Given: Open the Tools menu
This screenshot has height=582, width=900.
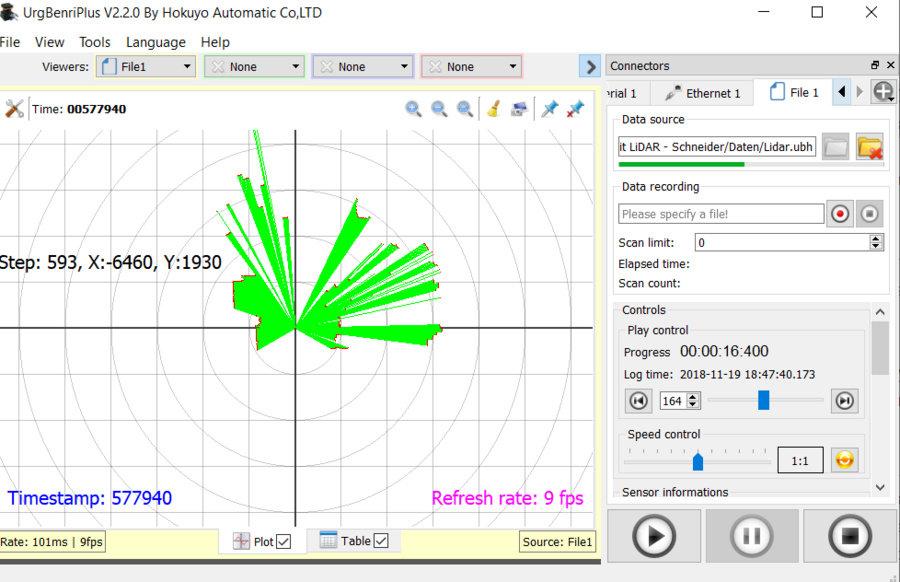Looking at the screenshot, I should (x=95, y=42).
